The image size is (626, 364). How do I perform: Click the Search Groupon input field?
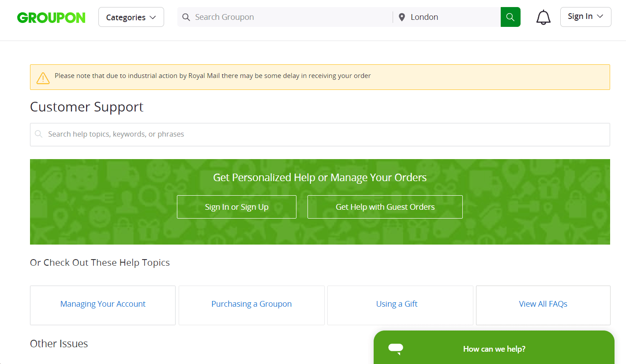coord(282,17)
